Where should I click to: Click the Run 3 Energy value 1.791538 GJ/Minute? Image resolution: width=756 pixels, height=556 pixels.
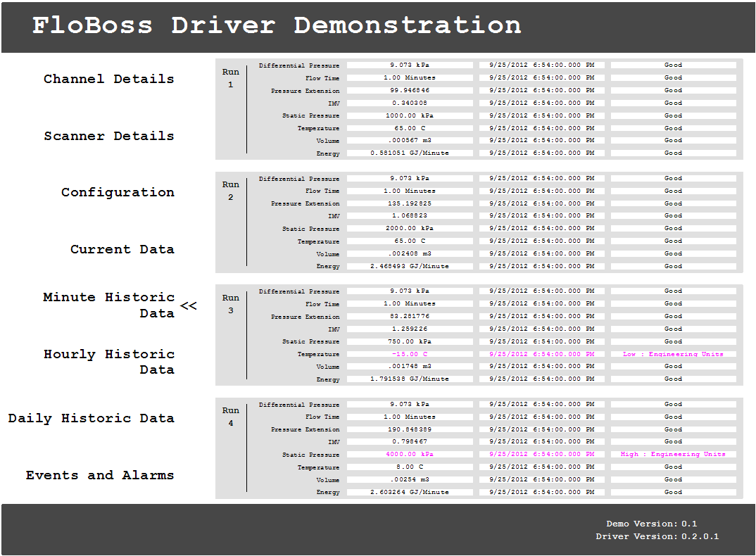[410, 379]
